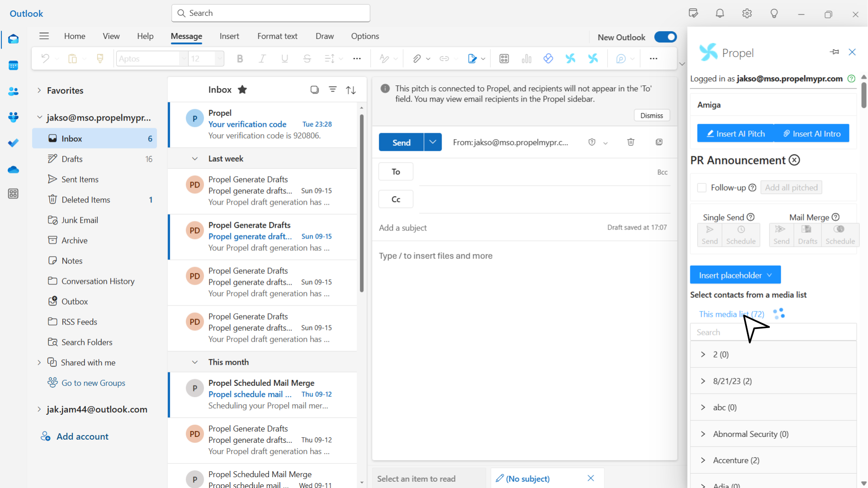The image size is (868, 488).
Task: Open the Drafts folder
Action: pyautogui.click(x=94, y=159)
